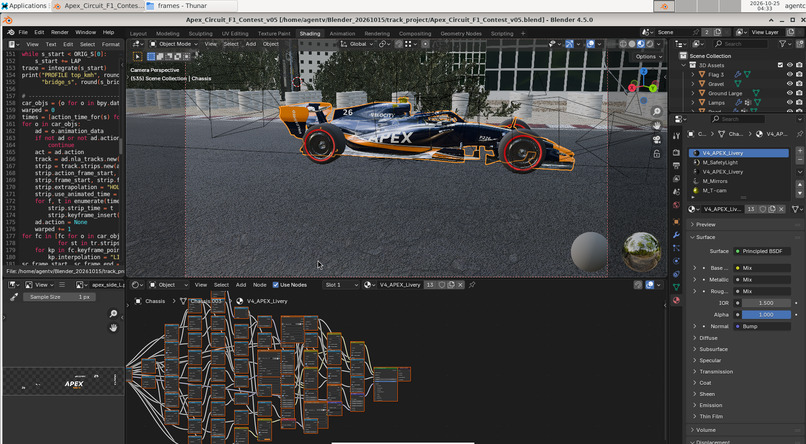
Task: Open the Render menu
Action: [60, 32]
